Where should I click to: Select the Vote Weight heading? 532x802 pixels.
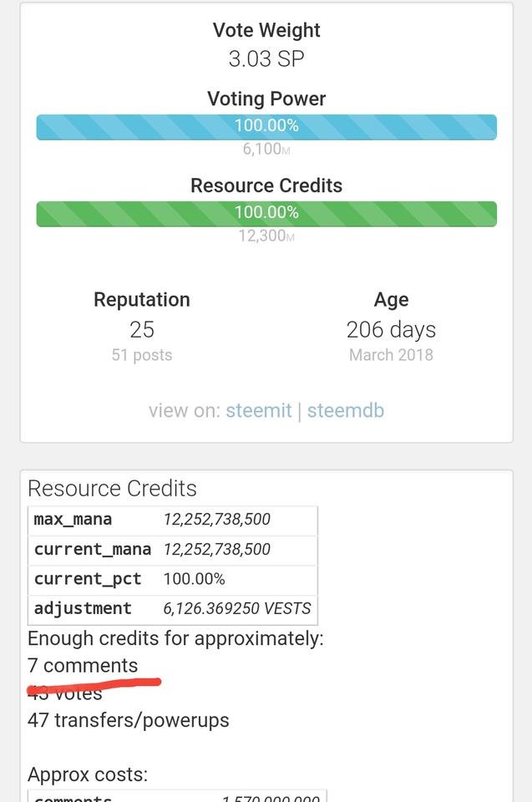(x=266, y=30)
